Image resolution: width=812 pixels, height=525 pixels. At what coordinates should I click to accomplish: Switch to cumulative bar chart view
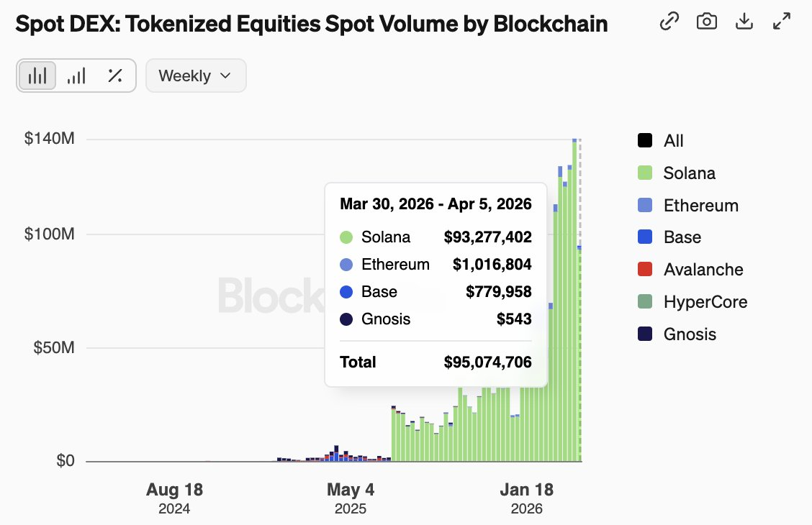76,76
